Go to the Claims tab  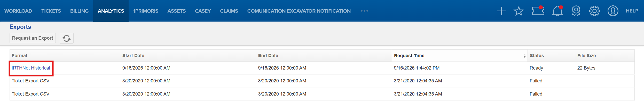pos(229,11)
